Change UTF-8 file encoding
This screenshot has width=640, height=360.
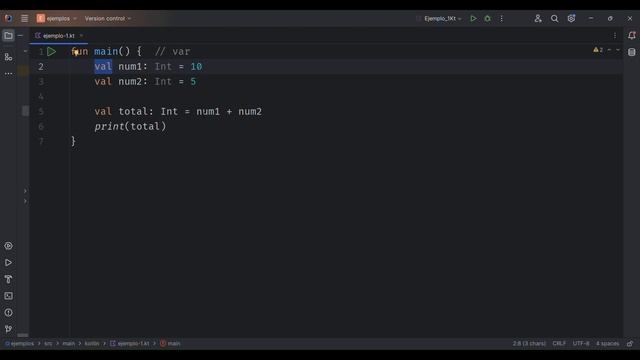click(x=581, y=344)
